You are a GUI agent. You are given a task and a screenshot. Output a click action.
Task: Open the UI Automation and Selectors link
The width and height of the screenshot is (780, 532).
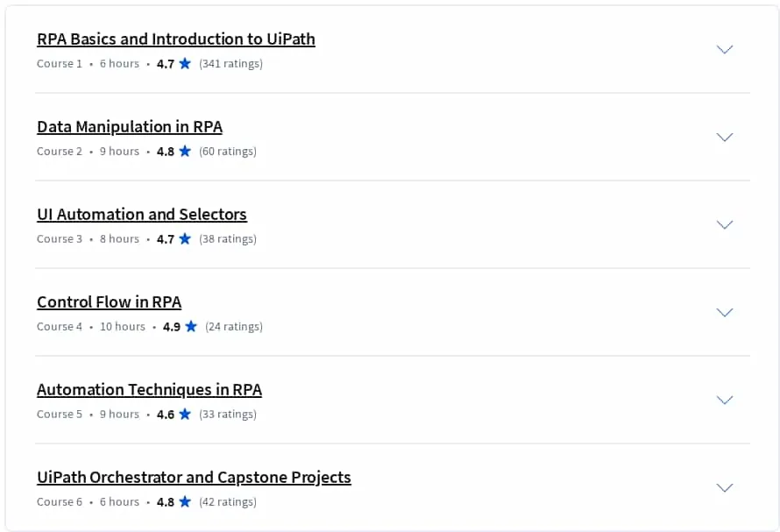[142, 214]
